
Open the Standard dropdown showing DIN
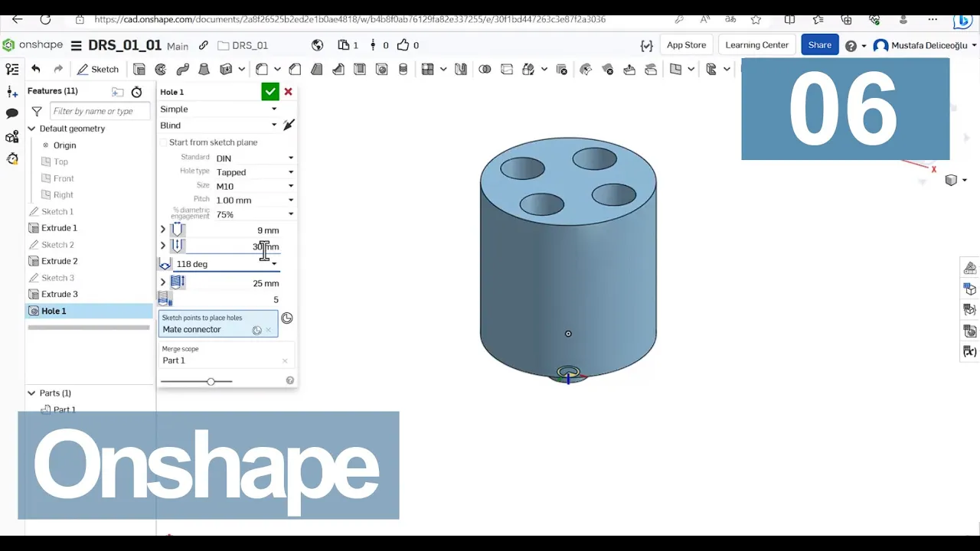[x=254, y=158]
